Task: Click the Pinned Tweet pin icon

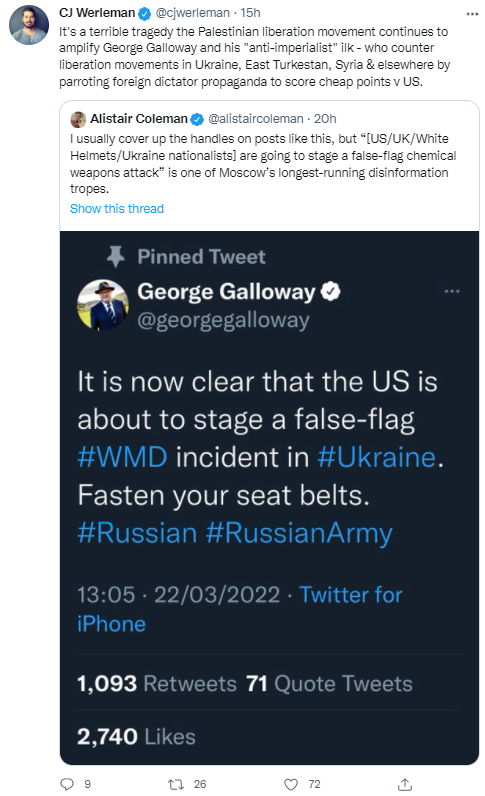Action: 115,257
